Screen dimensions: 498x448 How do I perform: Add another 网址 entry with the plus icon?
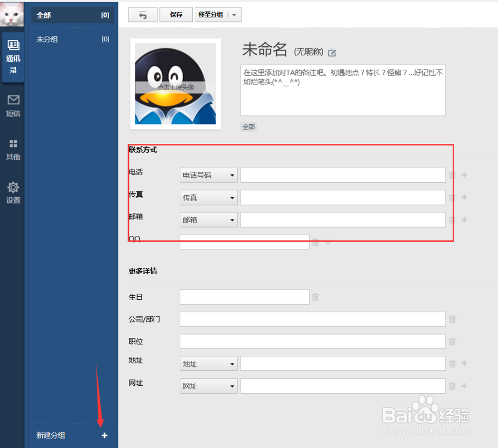coord(464,386)
